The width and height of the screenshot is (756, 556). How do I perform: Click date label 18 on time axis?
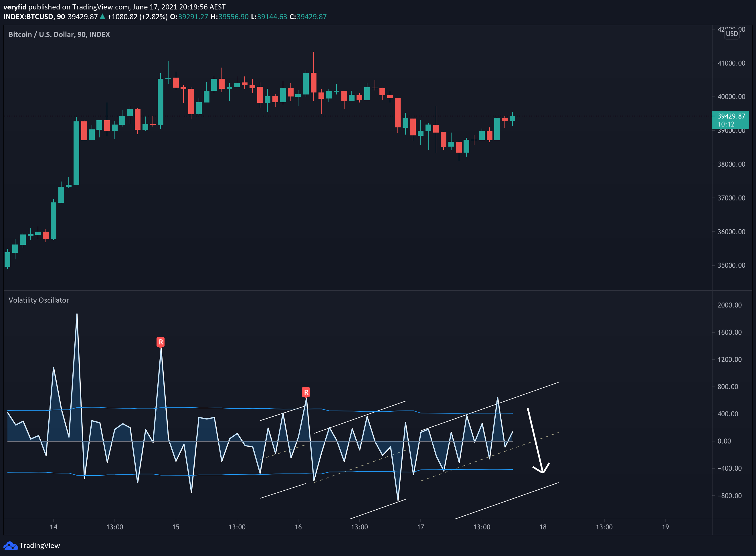click(543, 527)
